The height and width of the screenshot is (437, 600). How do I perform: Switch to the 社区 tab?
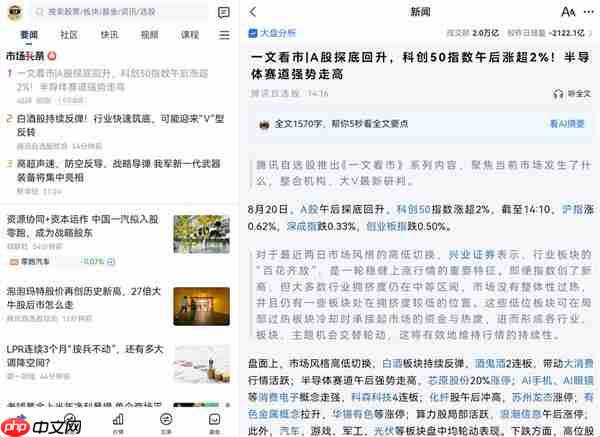coord(69,35)
